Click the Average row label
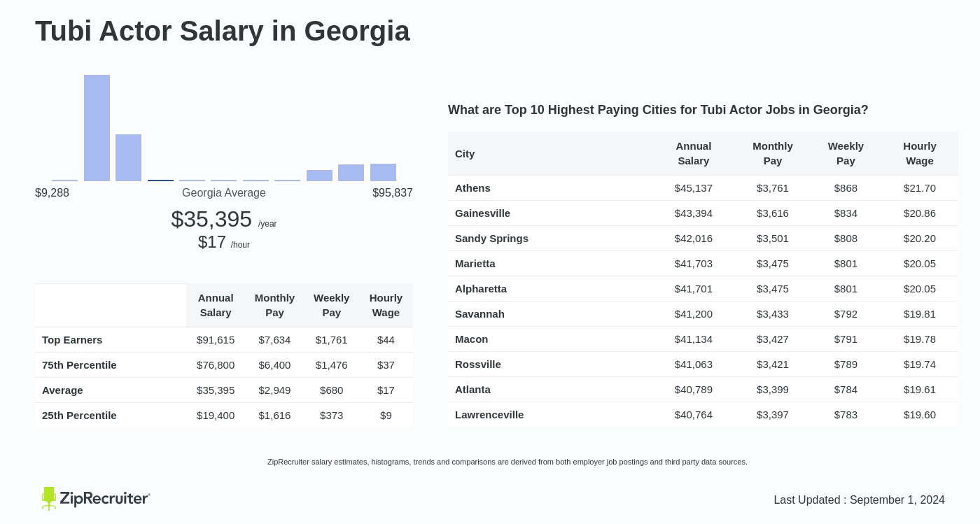The width and height of the screenshot is (980, 524). [62, 390]
